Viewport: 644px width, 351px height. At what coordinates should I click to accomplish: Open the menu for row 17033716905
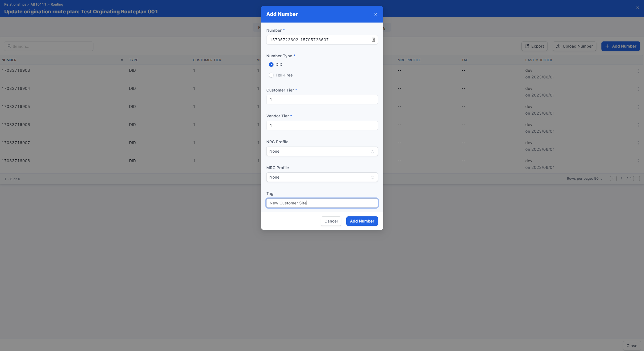coord(638,107)
